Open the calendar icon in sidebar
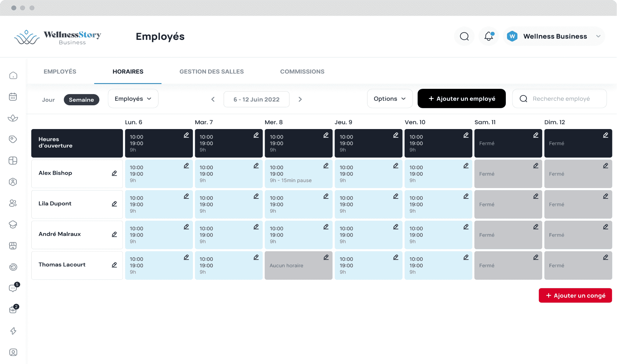Screen dimensions: 617x364 (x=13, y=97)
